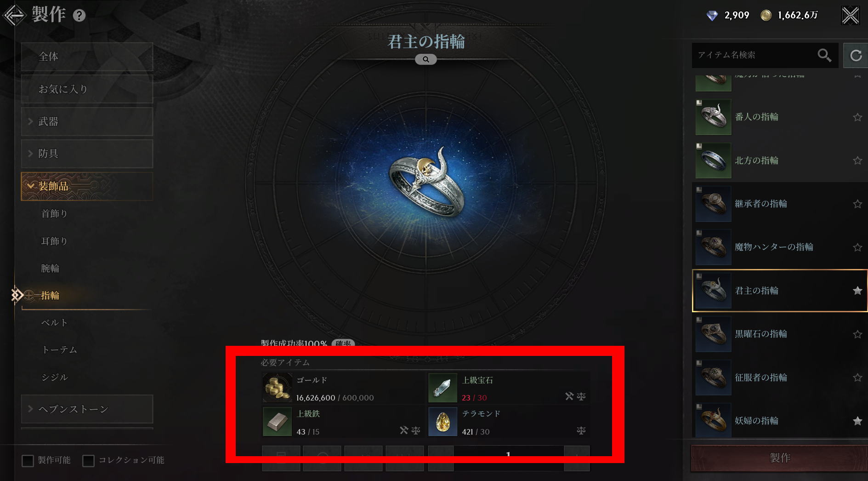The height and width of the screenshot is (481, 868).
Task: Open the help question mark icon
Action: click(x=79, y=16)
